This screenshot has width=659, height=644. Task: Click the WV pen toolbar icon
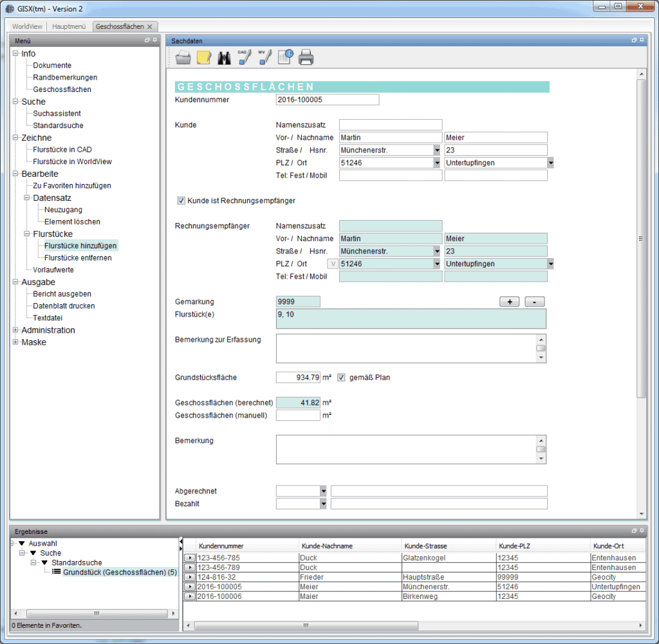(x=265, y=58)
